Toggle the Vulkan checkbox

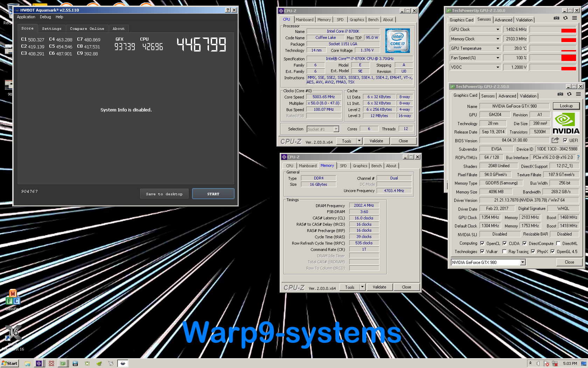tap(482, 251)
